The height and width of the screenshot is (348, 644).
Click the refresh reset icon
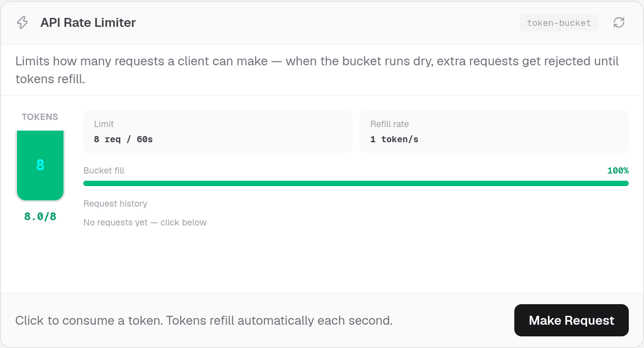[619, 23]
